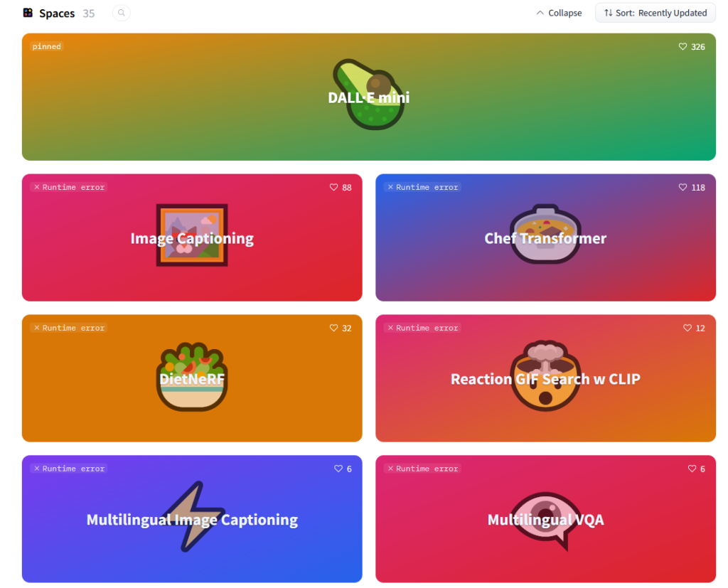Screen dimensions: 728x588
Task: Click the Spaces heading text
Action: 57,14
